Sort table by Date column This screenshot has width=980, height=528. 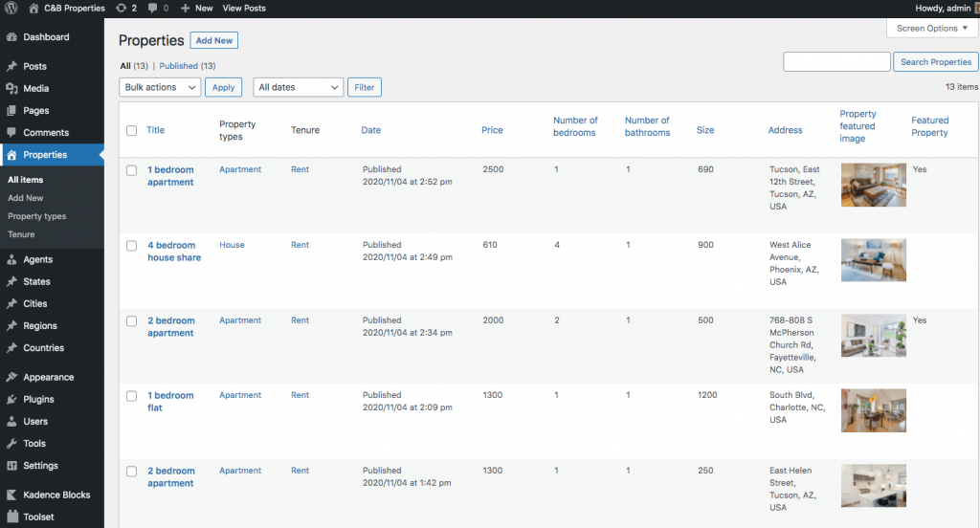[x=370, y=130]
